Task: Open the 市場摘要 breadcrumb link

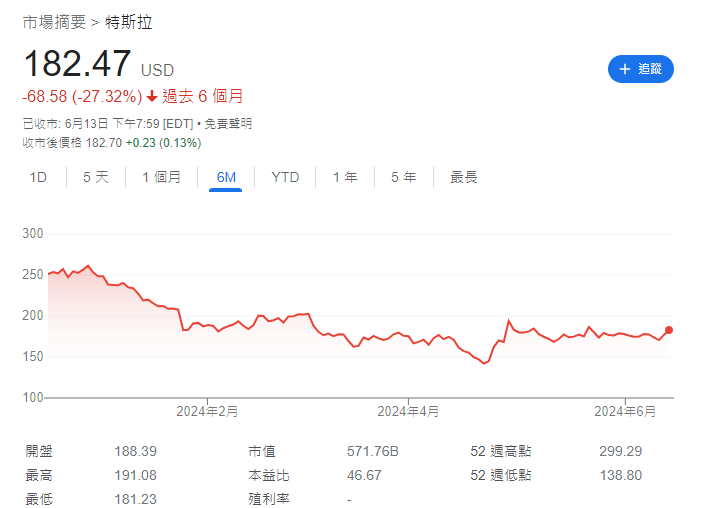Action: click(x=54, y=22)
